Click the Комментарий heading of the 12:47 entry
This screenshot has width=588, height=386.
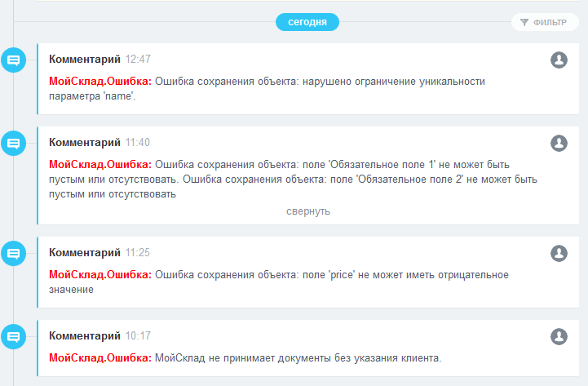pos(85,60)
